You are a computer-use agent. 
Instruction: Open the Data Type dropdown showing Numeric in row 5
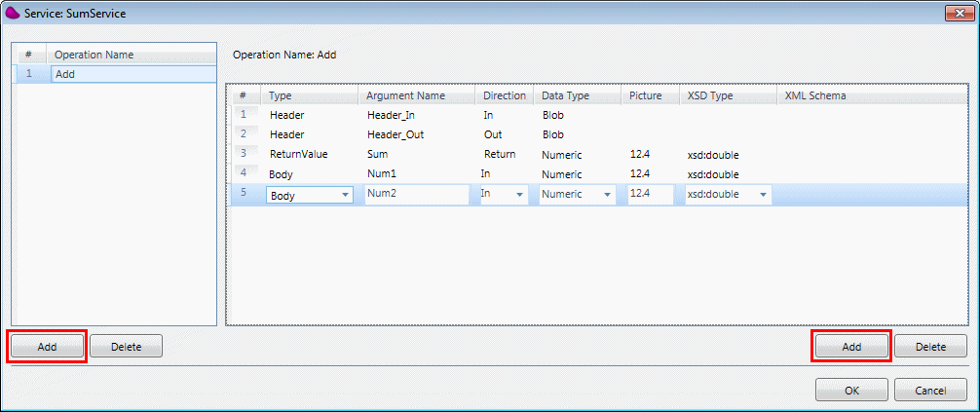coord(578,195)
